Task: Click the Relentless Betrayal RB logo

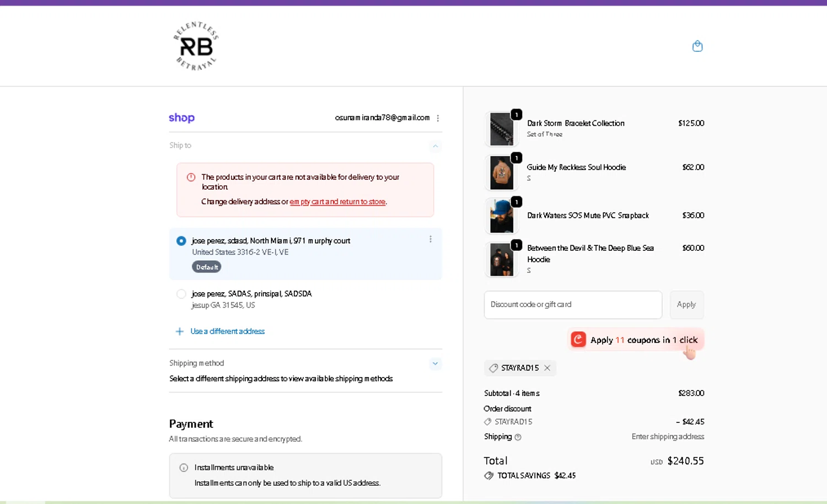Action: (196, 46)
